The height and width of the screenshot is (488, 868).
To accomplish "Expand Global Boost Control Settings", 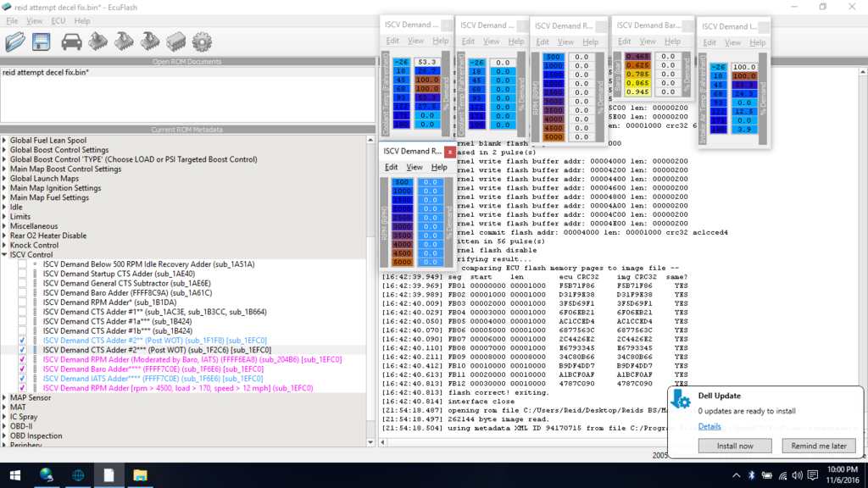I will pos(4,150).
